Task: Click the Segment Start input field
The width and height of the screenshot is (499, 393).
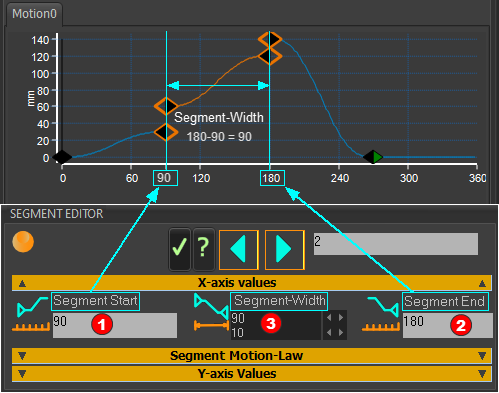Action: tap(115, 325)
